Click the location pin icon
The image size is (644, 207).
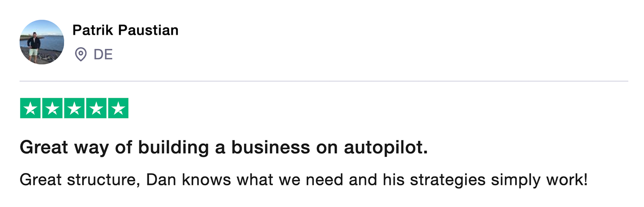(80, 54)
